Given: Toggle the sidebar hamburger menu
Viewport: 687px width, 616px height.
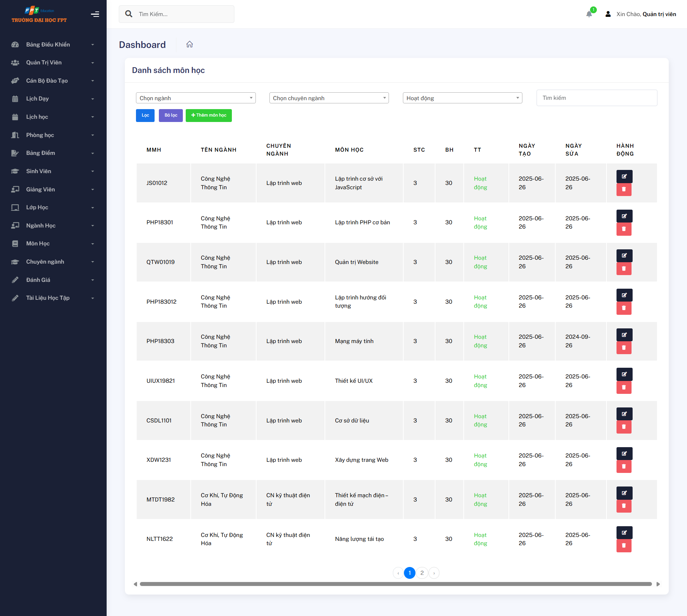Looking at the screenshot, I should [95, 14].
